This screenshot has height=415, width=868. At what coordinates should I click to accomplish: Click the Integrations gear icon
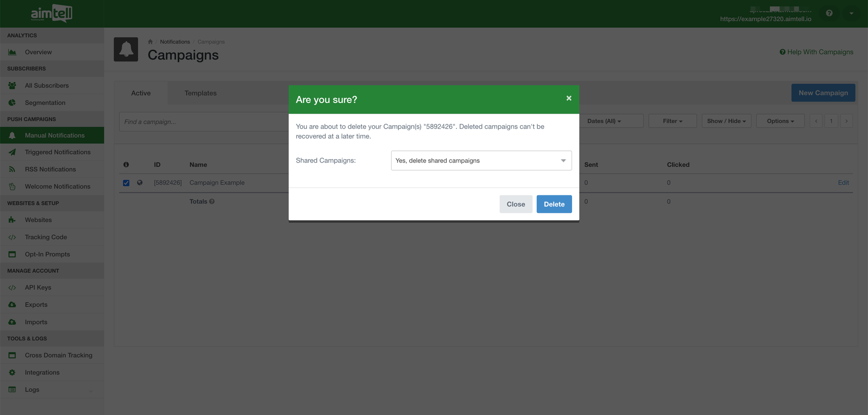[x=12, y=372]
